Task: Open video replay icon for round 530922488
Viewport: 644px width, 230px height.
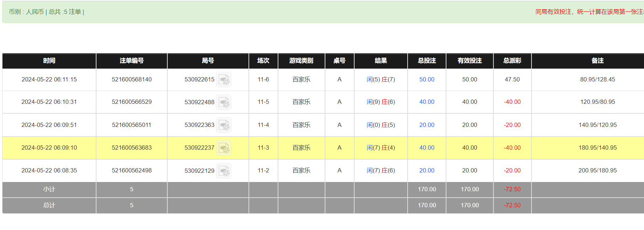Action: (224, 102)
